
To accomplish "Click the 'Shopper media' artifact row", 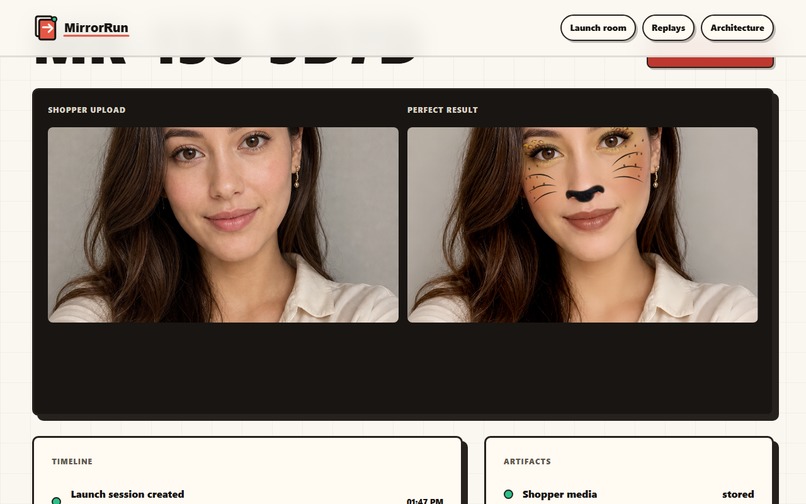I will click(x=629, y=494).
